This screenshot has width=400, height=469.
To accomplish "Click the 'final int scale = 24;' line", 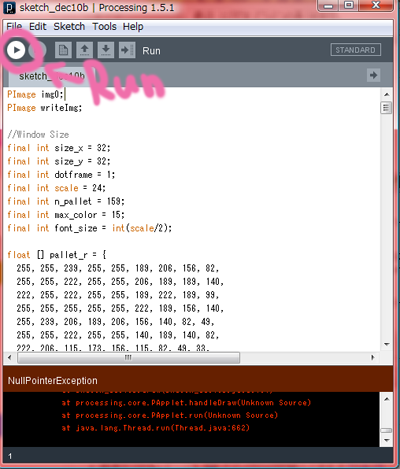I will coord(56,188).
